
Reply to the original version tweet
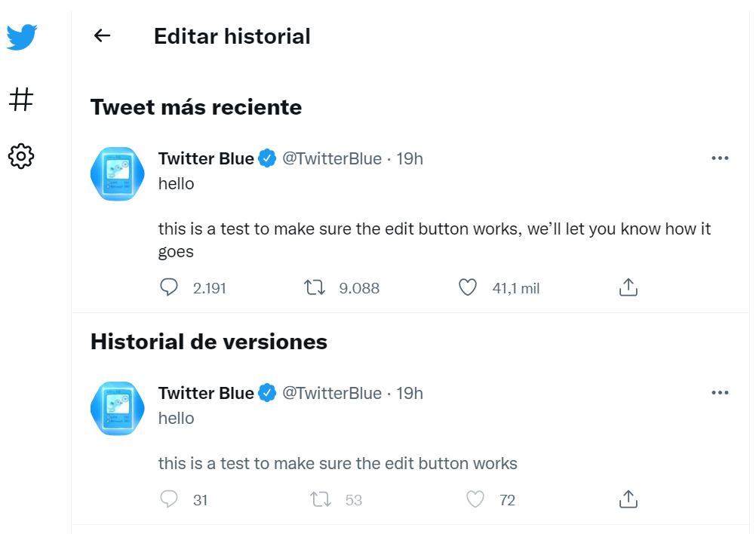tap(170, 499)
